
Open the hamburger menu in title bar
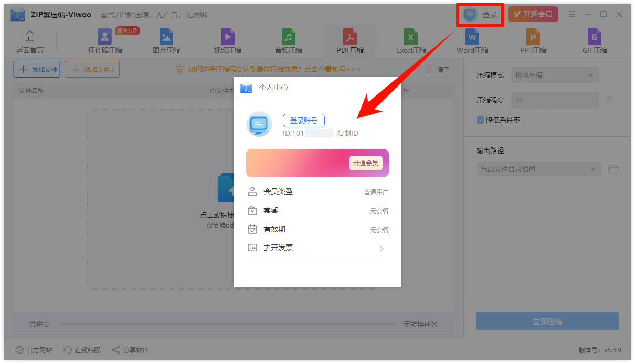(x=572, y=15)
